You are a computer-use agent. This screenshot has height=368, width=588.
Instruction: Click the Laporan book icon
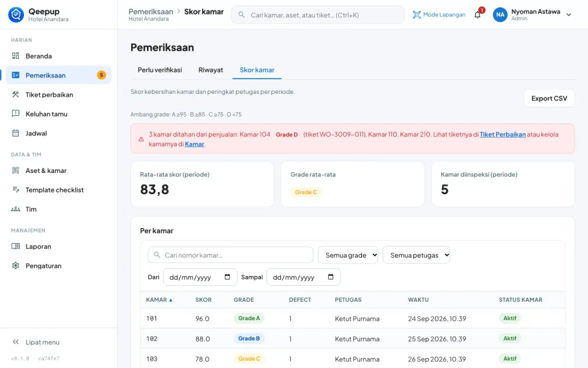point(15,247)
